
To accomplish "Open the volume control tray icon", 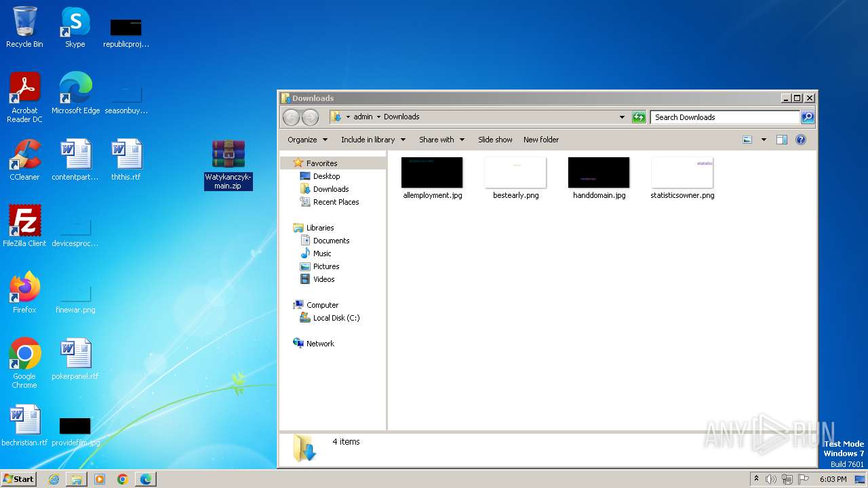I will 771,479.
